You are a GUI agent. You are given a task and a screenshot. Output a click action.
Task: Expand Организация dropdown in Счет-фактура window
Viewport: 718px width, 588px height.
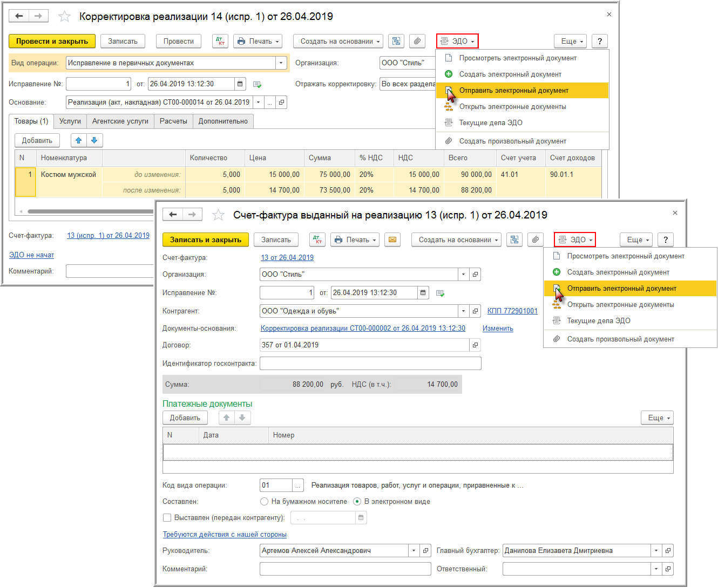pyautogui.click(x=464, y=275)
